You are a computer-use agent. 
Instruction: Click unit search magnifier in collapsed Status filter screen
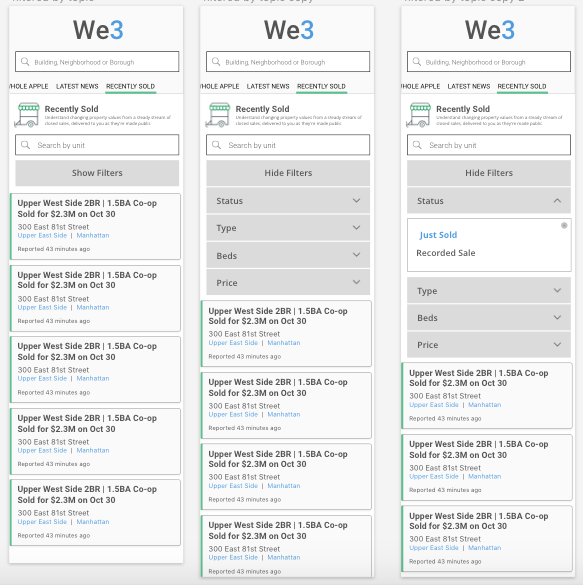tap(216, 145)
